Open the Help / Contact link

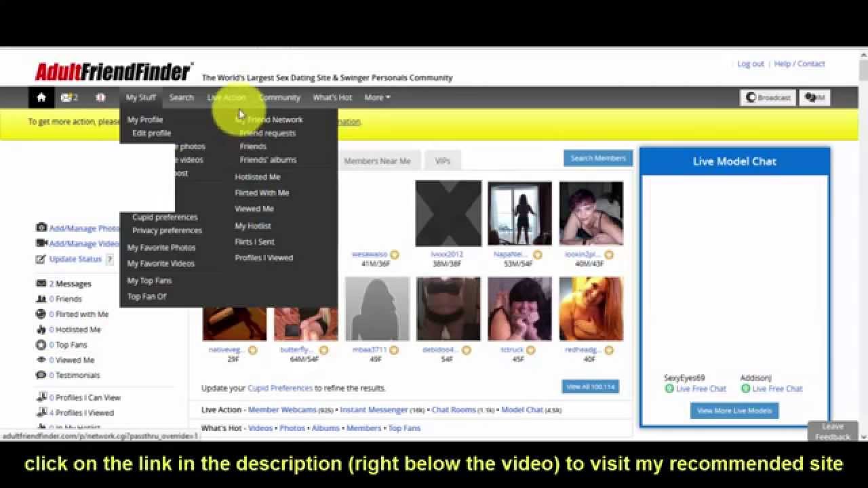tap(800, 64)
